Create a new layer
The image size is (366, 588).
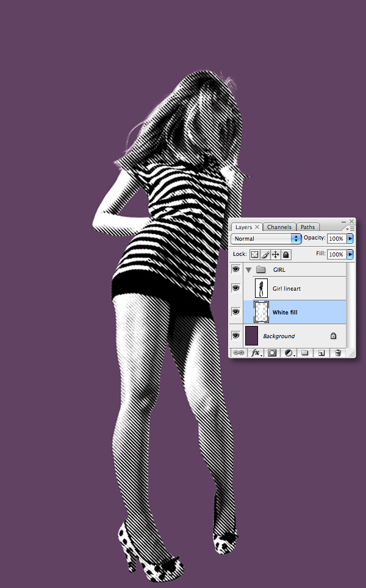point(321,353)
